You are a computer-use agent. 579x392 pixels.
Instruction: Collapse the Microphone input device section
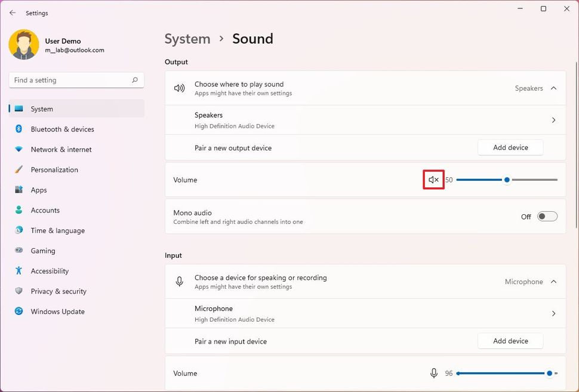[x=552, y=281]
